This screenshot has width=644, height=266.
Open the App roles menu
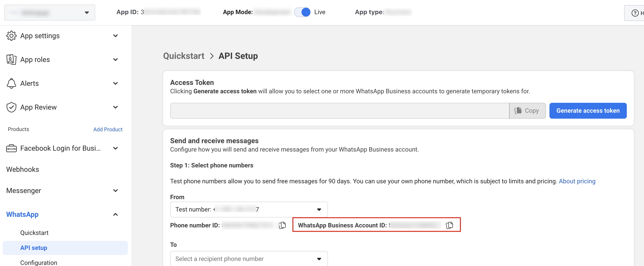35,60
